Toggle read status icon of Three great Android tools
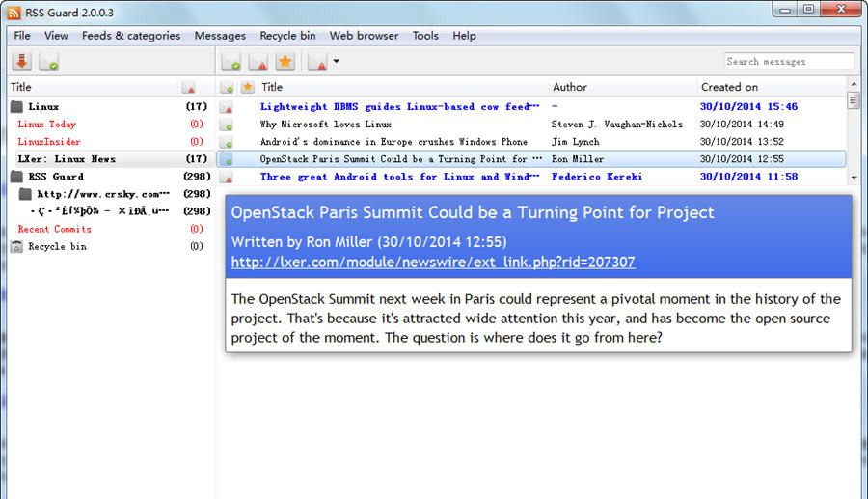This screenshot has height=499, width=868. pos(227,177)
